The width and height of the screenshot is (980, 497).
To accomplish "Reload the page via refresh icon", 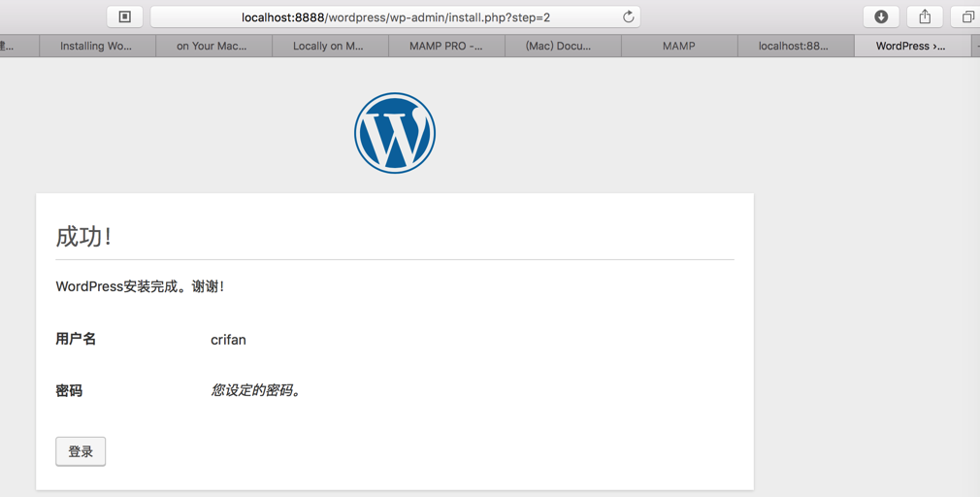I will point(628,17).
